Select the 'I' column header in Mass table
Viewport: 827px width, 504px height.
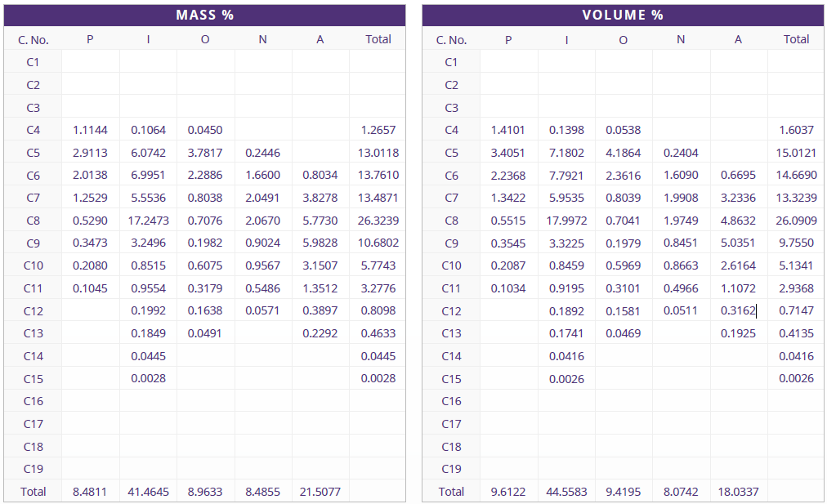pyautogui.click(x=148, y=39)
